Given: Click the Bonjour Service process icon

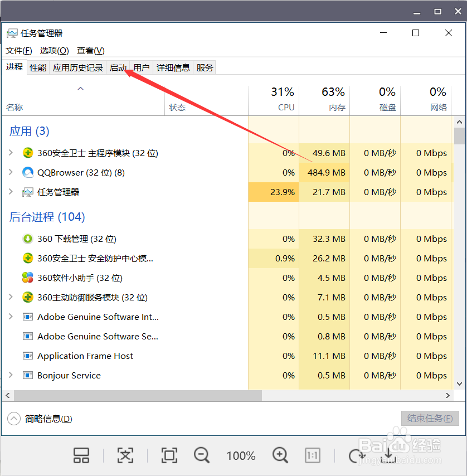Looking at the screenshot, I should [x=28, y=376].
